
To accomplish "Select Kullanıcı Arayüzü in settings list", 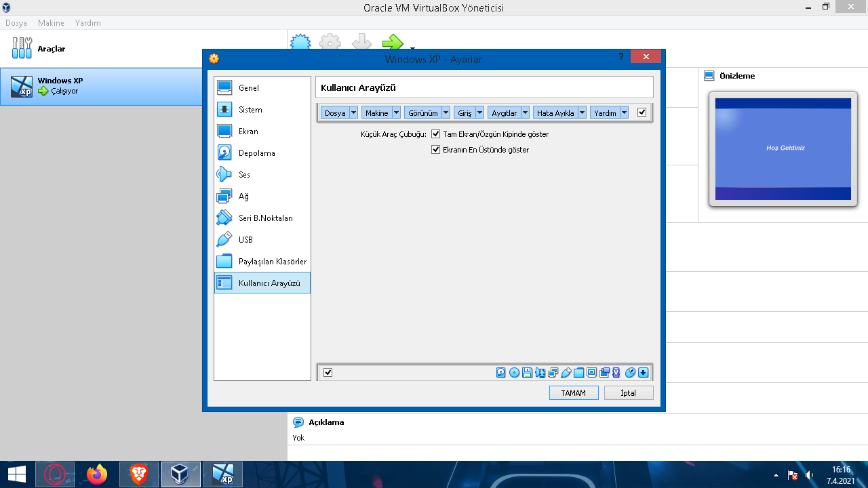I will pos(262,283).
